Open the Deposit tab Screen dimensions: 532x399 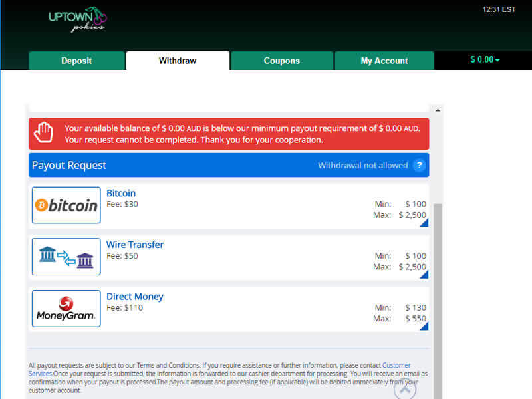click(76, 61)
